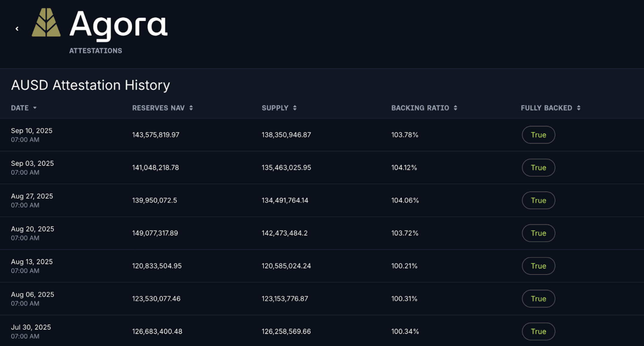
Task: Sort by RESERVES NAV header label
Action: pos(158,108)
